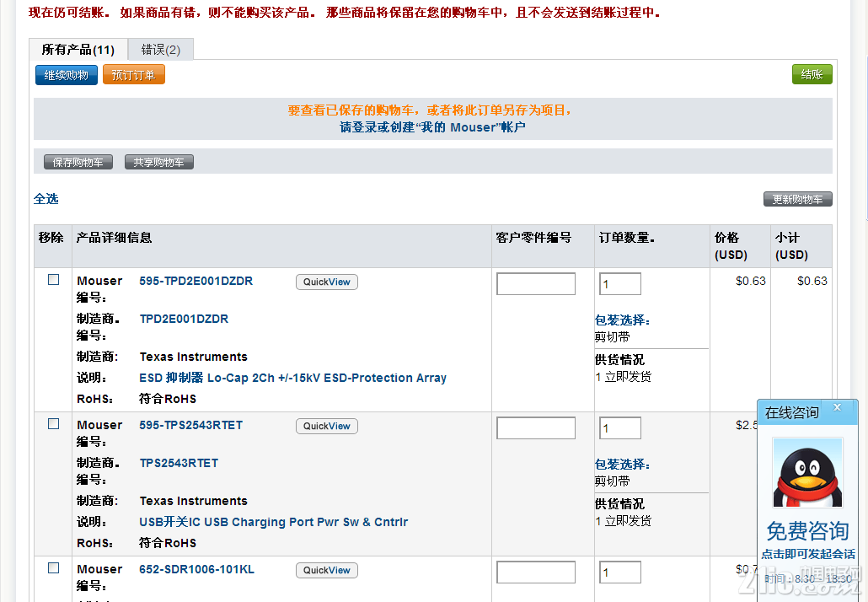This screenshot has height=602, width=868.
Task: Click the orange 预订订单 button
Action: pos(134,75)
